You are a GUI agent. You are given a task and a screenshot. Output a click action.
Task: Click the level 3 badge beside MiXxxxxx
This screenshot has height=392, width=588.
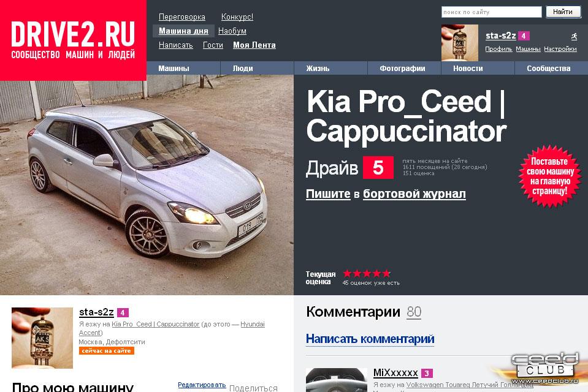point(427,373)
